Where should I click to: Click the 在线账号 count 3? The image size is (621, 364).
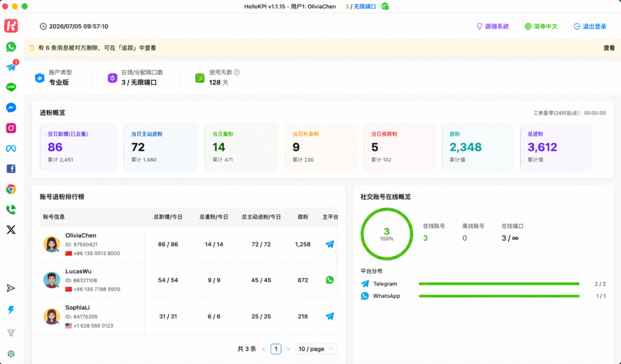[x=425, y=238]
